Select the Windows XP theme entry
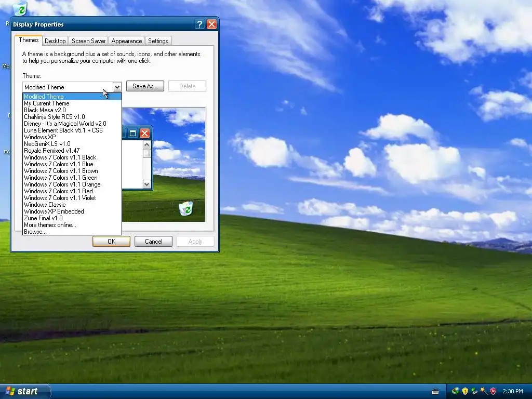 [72, 137]
